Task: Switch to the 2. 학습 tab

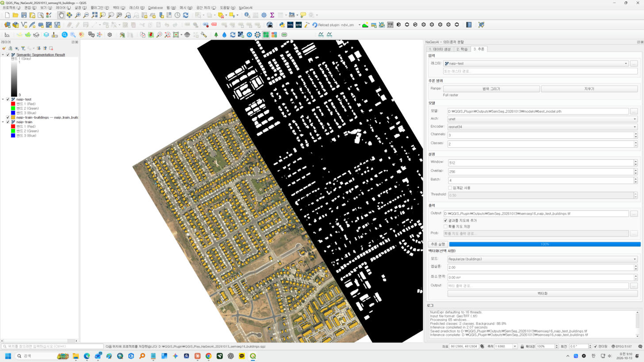Action: coord(462,49)
